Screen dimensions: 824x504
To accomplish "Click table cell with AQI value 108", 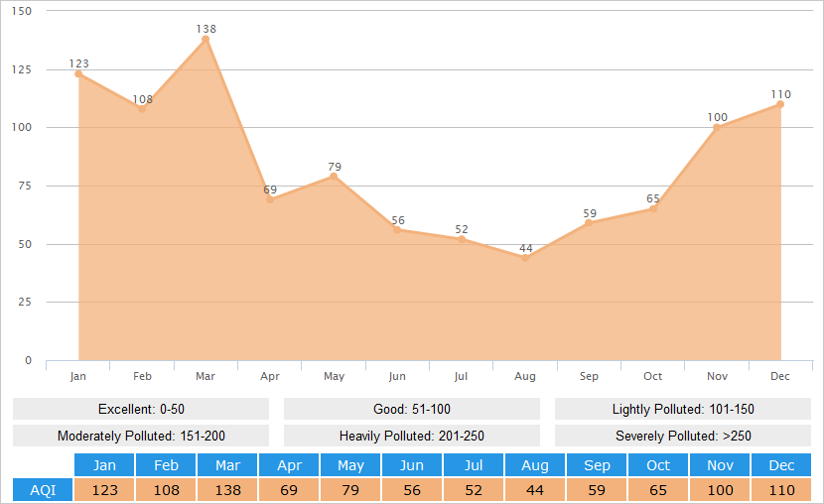I will click(x=166, y=490).
